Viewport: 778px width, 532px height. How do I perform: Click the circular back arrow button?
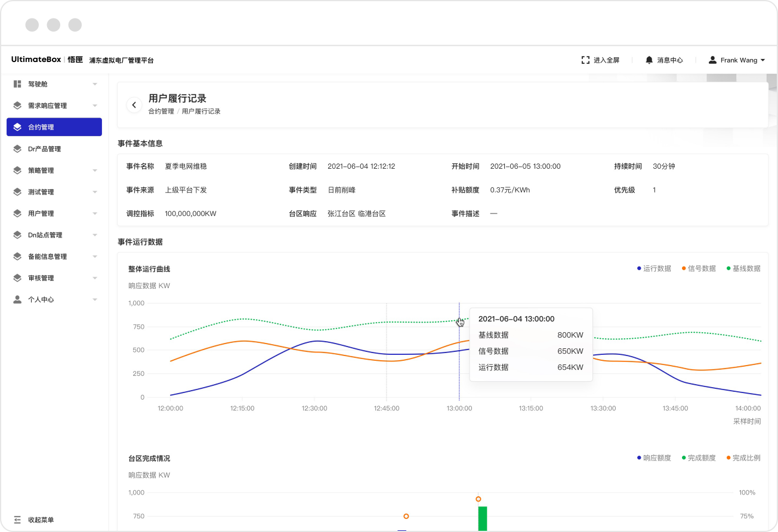pos(134,104)
